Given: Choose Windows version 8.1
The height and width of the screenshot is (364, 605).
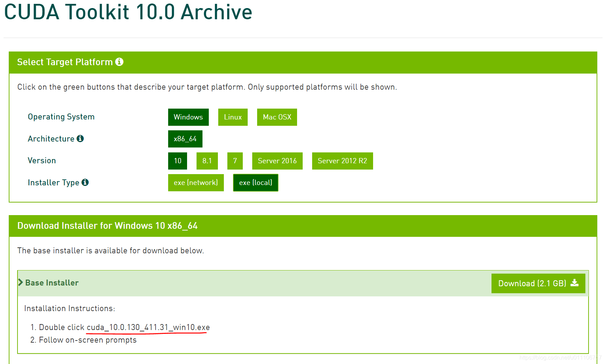Looking at the screenshot, I should tap(207, 161).
